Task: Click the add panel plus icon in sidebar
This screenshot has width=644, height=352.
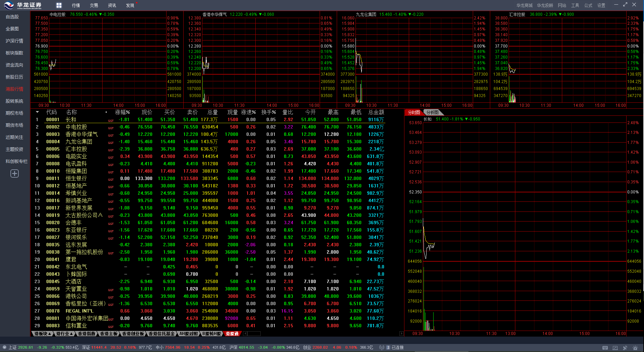Action: coord(14,173)
